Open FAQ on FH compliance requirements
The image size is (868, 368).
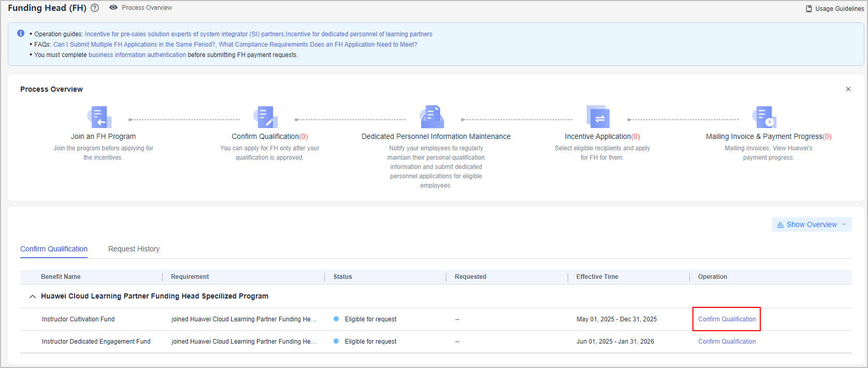[x=317, y=45]
